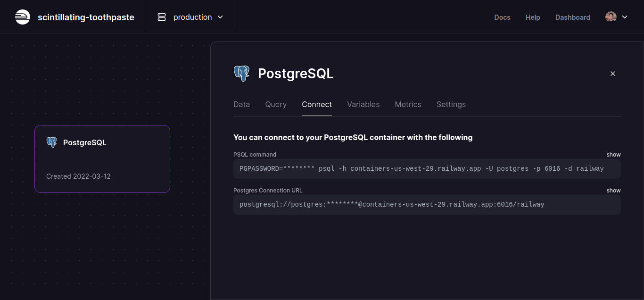Reveal the password in the Postgres Connection URL

(613, 190)
